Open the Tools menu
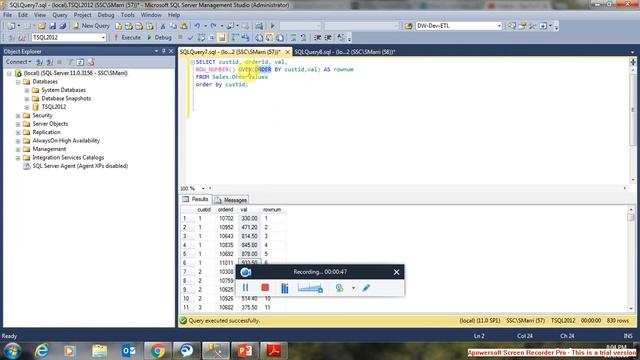Viewport: 640px width, 360px height. point(128,15)
